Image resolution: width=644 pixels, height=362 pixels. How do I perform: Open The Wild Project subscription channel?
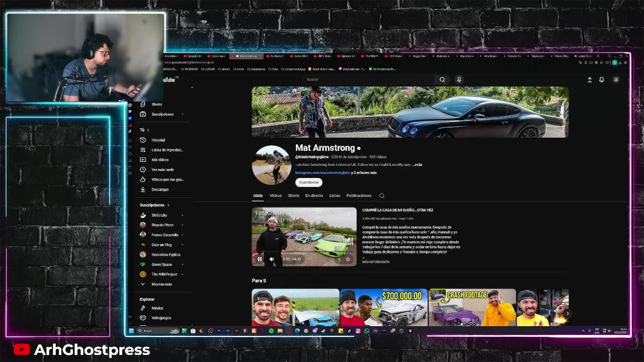coord(164,274)
